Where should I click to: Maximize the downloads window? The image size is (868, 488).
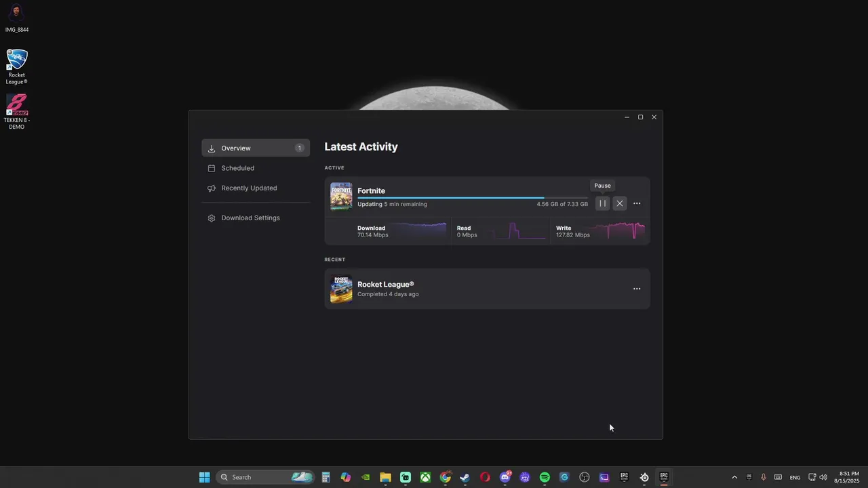(x=640, y=117)
